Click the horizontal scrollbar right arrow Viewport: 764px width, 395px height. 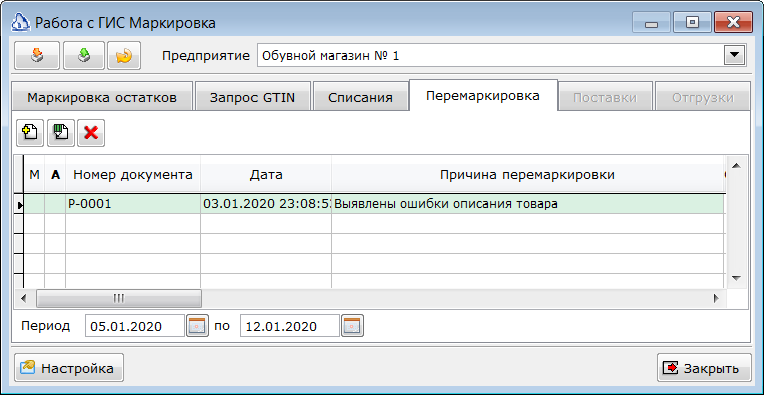716,298
